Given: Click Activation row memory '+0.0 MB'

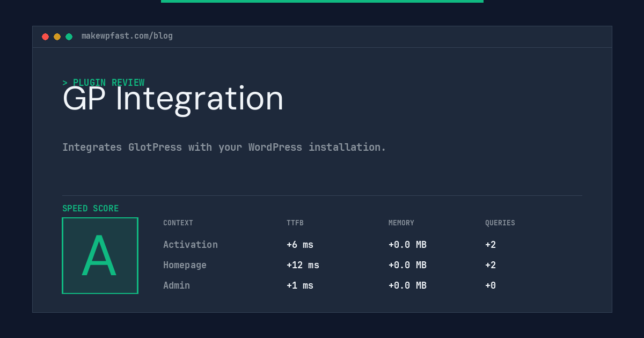Looking at the screenshot, I should (x=407, y=245).
